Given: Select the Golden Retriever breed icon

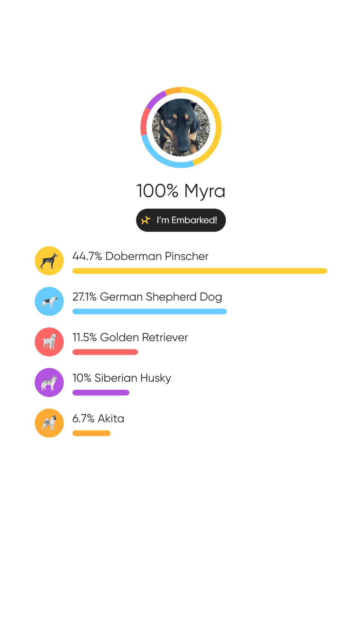Looking at the screenshot, I should [49, 342].
